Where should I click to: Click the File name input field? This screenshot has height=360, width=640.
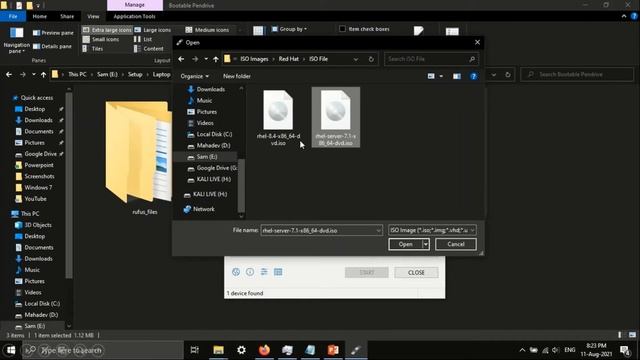[x=318, y=231]
